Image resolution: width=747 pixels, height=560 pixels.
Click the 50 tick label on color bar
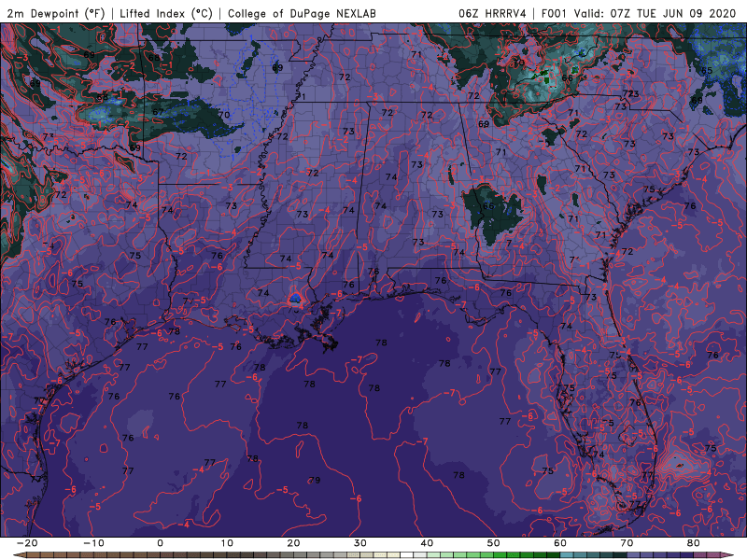click(494, 543)
